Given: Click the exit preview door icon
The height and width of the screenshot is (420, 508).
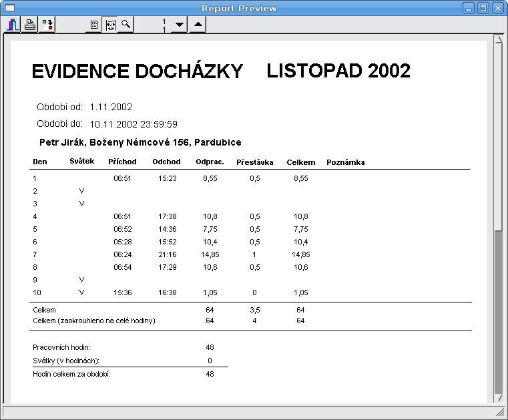Looking at the screenshot, I should click(13, 25).
